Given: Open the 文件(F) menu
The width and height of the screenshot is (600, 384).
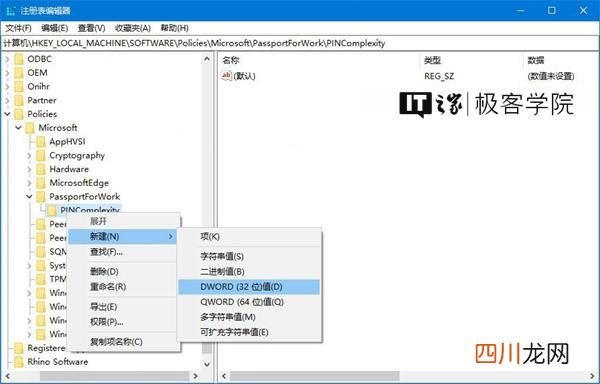Looking at the screenshot, I should coord(18,28).
